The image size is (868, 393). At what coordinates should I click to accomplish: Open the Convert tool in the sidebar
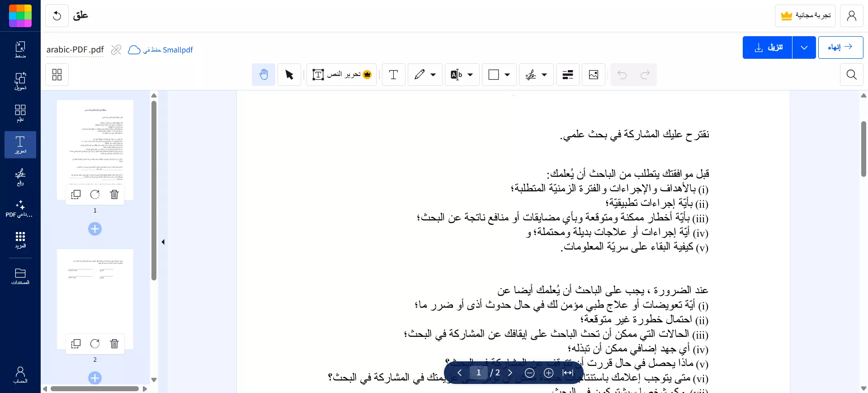pyautogui.click(x=20, y=81)
